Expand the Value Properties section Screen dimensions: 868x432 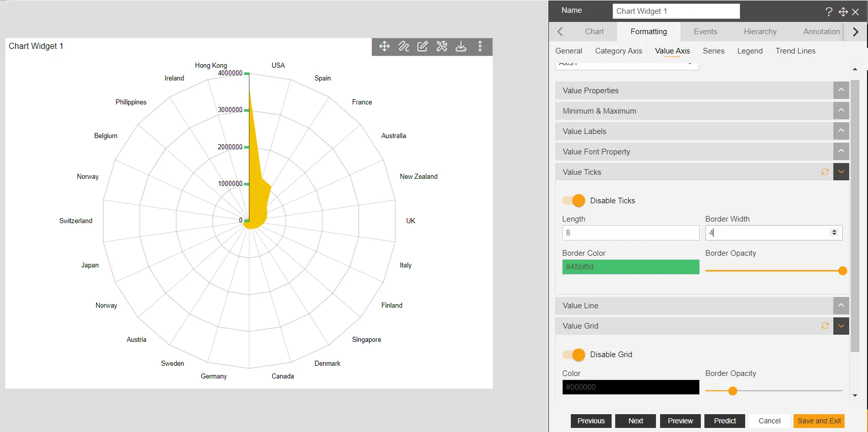coord(841,90)
